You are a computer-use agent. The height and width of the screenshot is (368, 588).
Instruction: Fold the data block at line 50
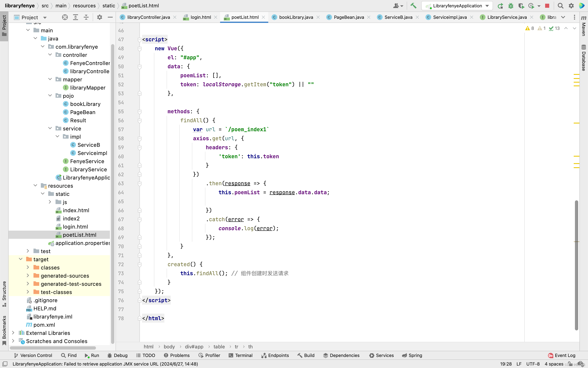139,66
